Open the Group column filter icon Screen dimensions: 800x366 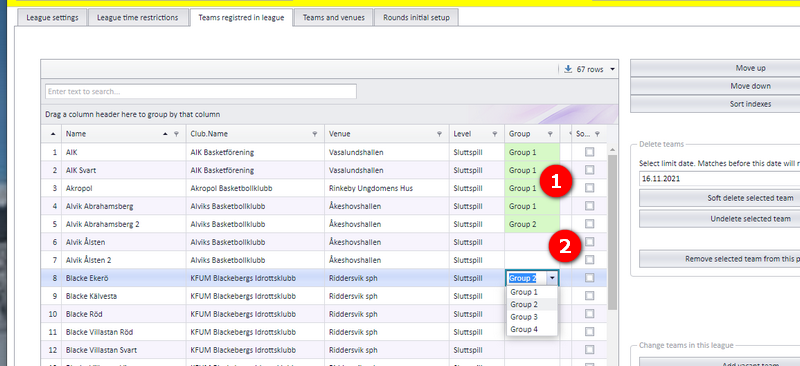(550, 134)
